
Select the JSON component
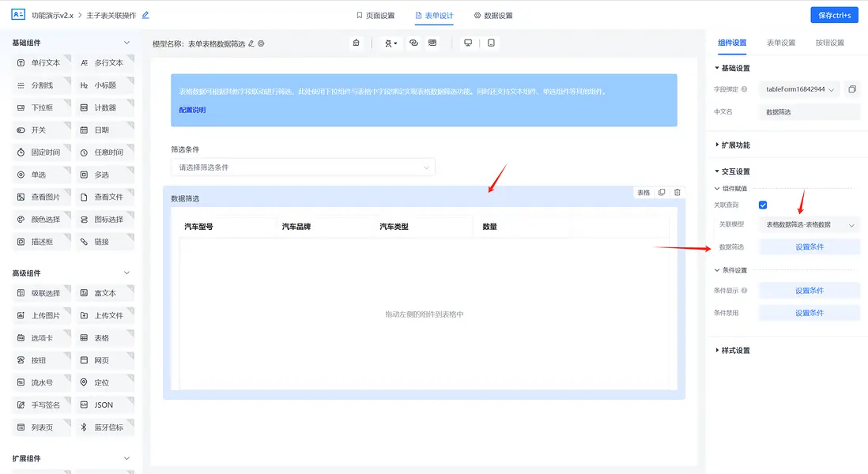105,404
